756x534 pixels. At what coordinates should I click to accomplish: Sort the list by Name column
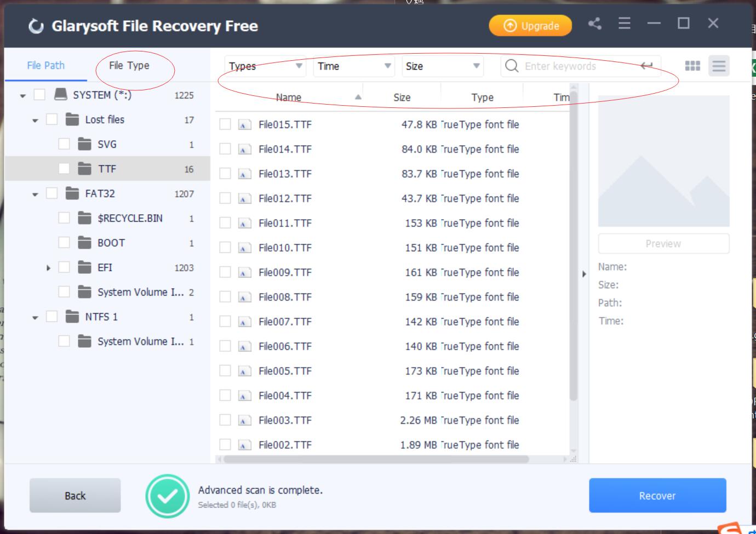(289, 97)
